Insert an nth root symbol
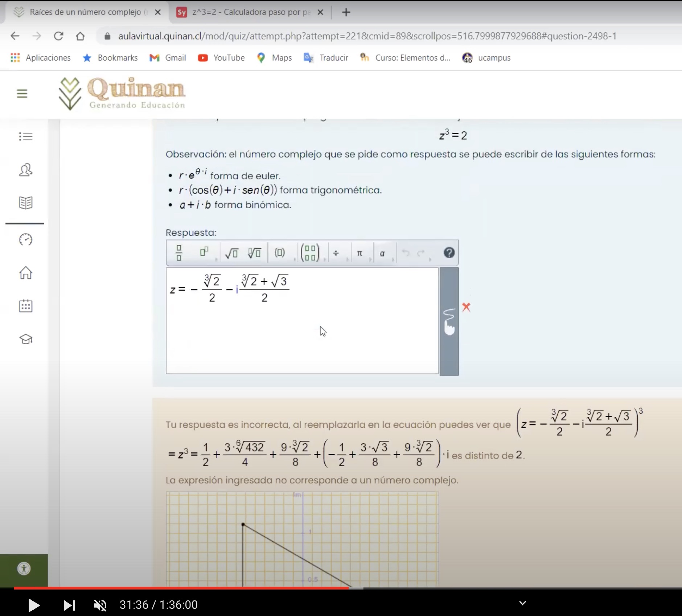This screenshot has width=682, height=616. [x=254, y=253]
